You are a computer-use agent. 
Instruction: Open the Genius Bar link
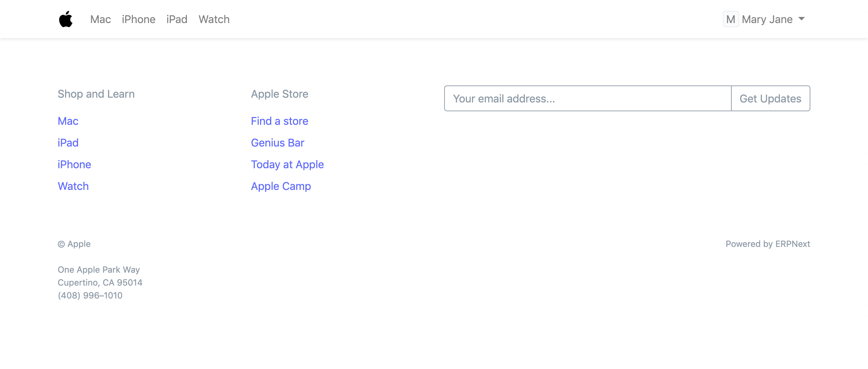click(277, 143)
